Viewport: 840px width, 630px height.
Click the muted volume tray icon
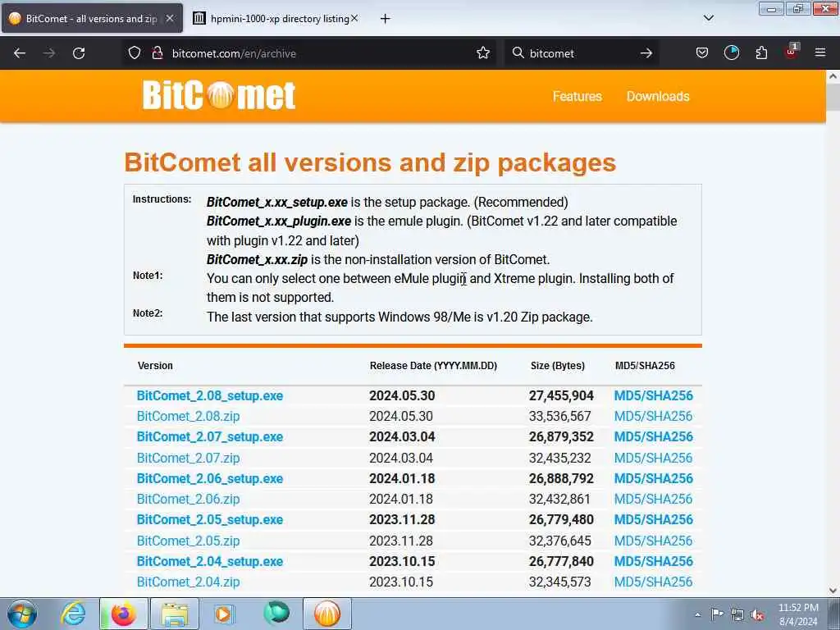757,614
